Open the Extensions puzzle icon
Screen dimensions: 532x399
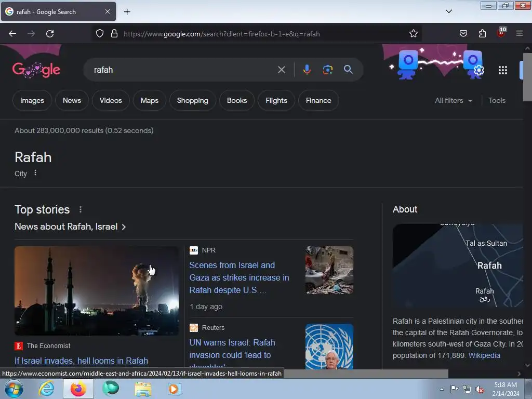point(482,33)
